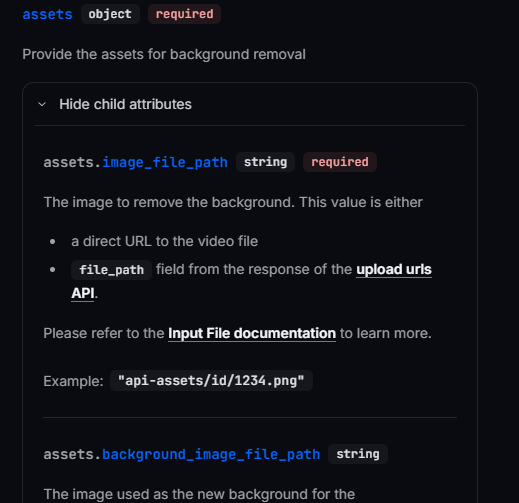Screen dimensions: 519x503
Task: Select the assets.image_file_path attribute name
Action: (x=135, y=162)
